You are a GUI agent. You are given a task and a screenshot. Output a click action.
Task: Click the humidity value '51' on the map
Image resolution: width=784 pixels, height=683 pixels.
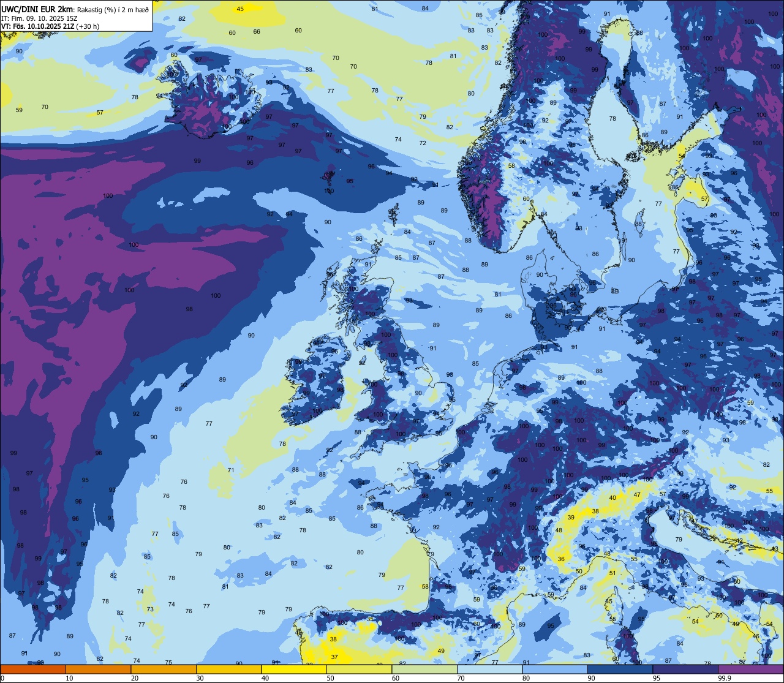click(x=612, y=573)
